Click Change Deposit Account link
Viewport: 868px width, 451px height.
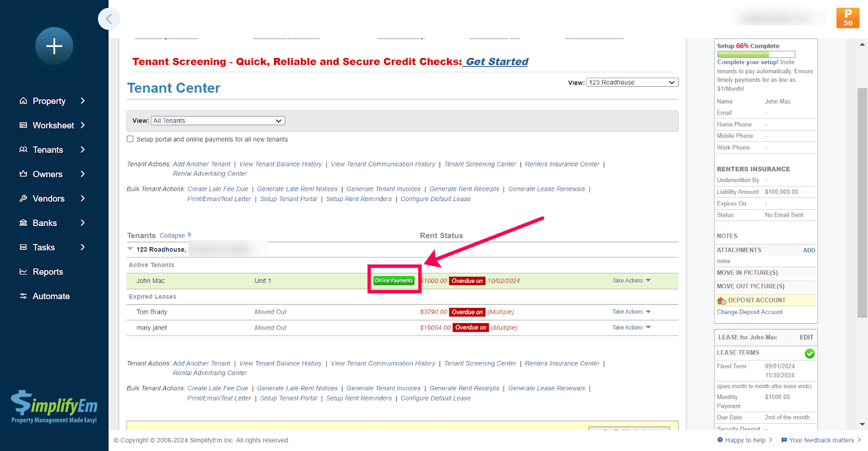[x=749, y=312]
